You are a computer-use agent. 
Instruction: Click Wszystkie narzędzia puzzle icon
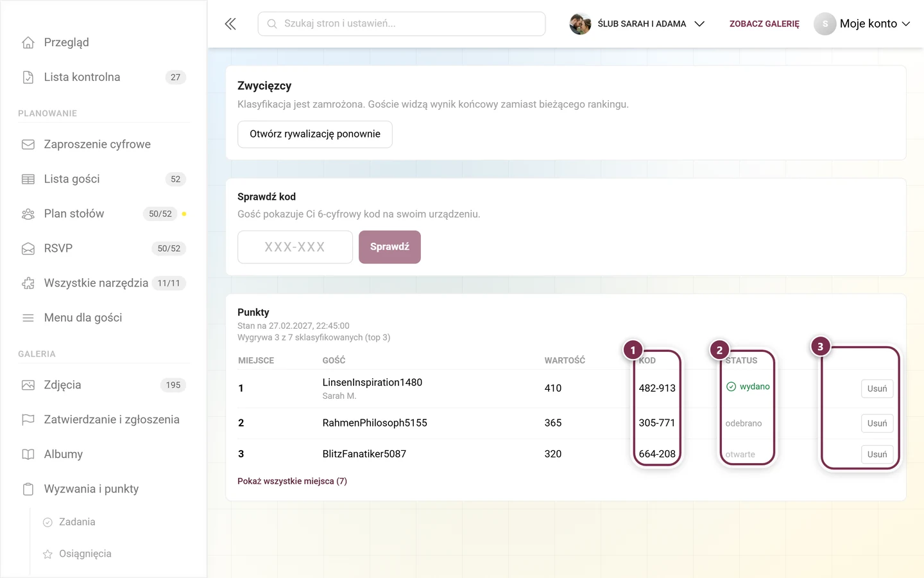28,283
